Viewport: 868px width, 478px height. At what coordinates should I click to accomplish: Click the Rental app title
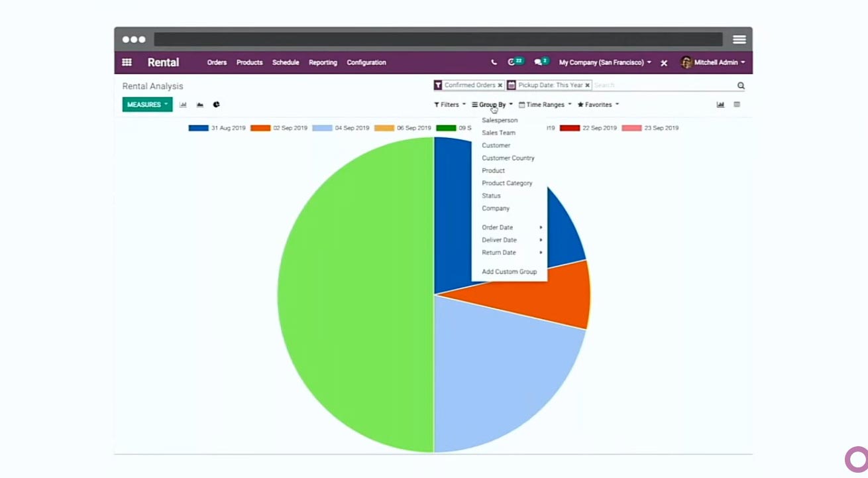tap(163, 62)
